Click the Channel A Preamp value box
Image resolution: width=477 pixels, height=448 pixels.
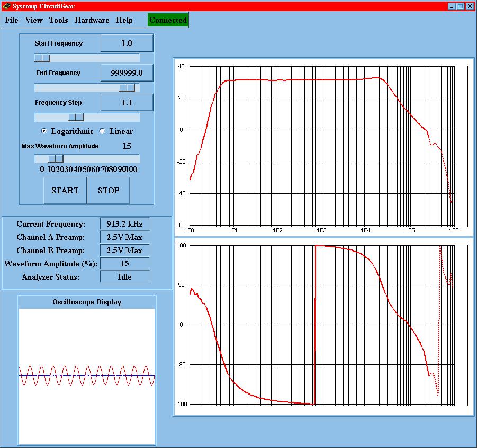[124, 237]
